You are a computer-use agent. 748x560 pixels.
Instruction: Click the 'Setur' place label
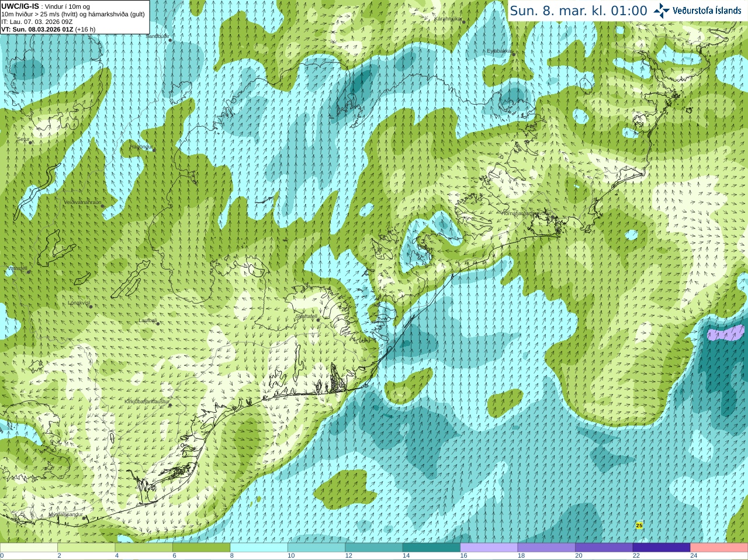[x=23, y=139]
